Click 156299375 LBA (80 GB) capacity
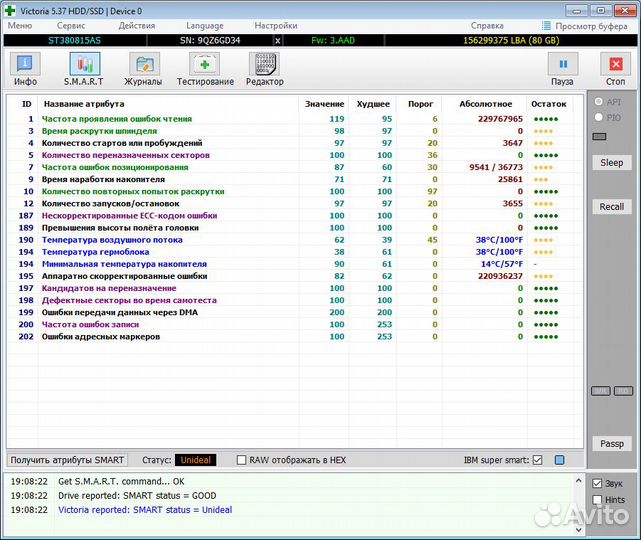Viewport: 641px width, 540px height. pyautogui.click(x=511, y=40)
